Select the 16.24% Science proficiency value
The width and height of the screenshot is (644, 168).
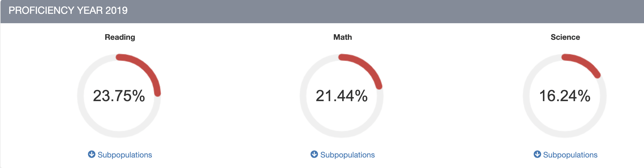[x=565, y=96]
